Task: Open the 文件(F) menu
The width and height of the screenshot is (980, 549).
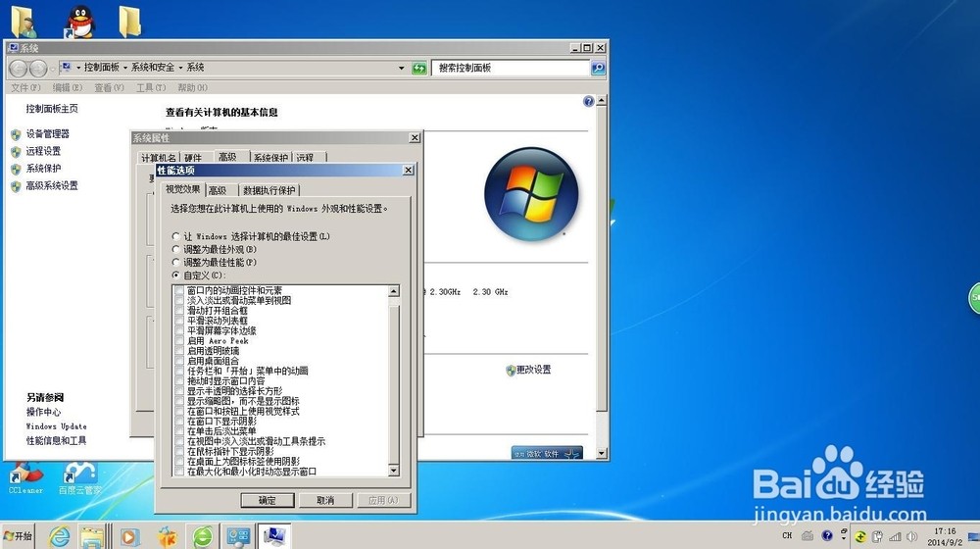Action: tap(25, 87)
